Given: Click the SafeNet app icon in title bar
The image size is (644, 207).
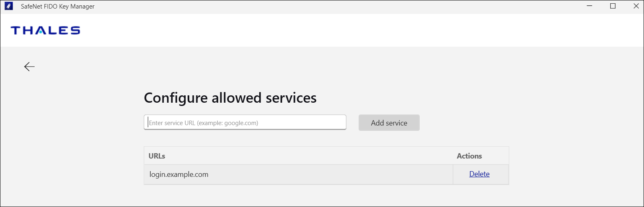Looking at the screenshot, I should pyautogui.click(x=9, y=6).
